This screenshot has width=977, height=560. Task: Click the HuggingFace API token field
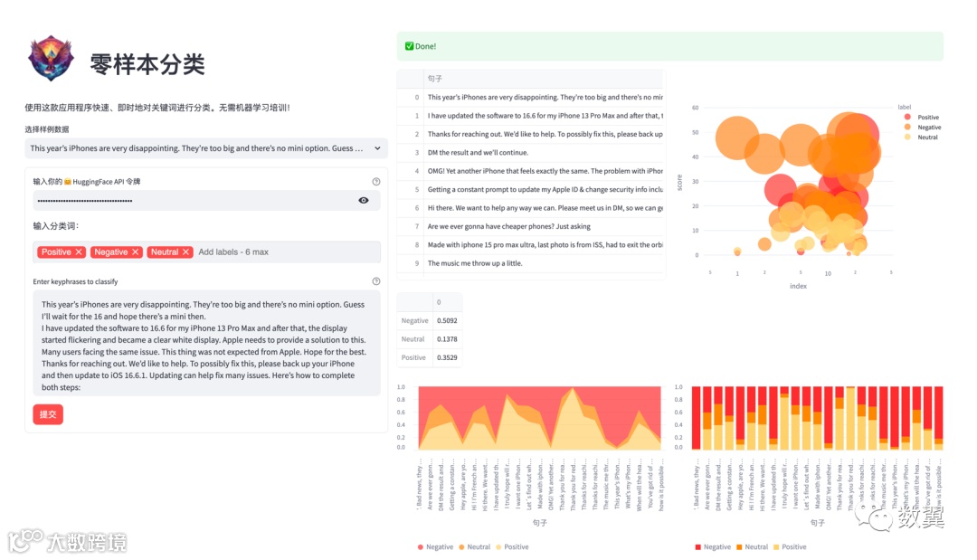(206, 201)
